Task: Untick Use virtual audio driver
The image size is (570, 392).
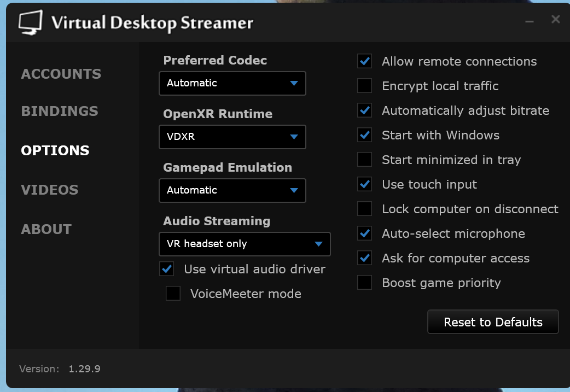Action: click(167, 269)
